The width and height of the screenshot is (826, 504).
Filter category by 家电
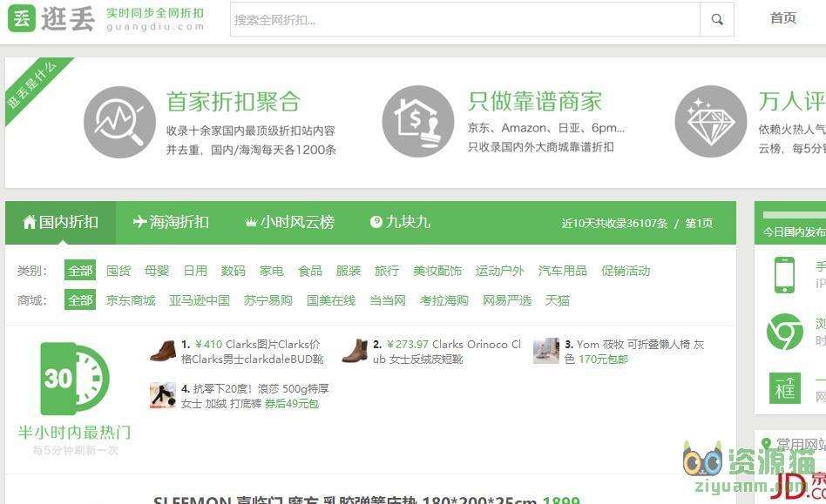(x=272, y=271)
